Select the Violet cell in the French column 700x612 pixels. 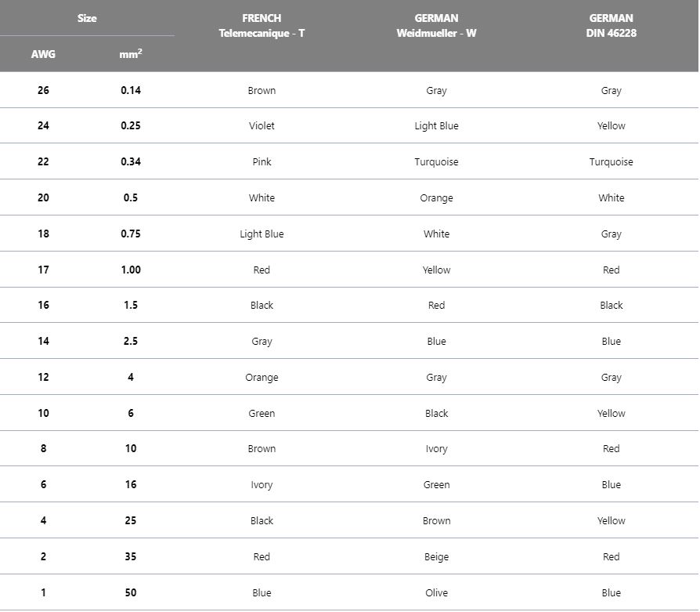[x=262, y=126]
